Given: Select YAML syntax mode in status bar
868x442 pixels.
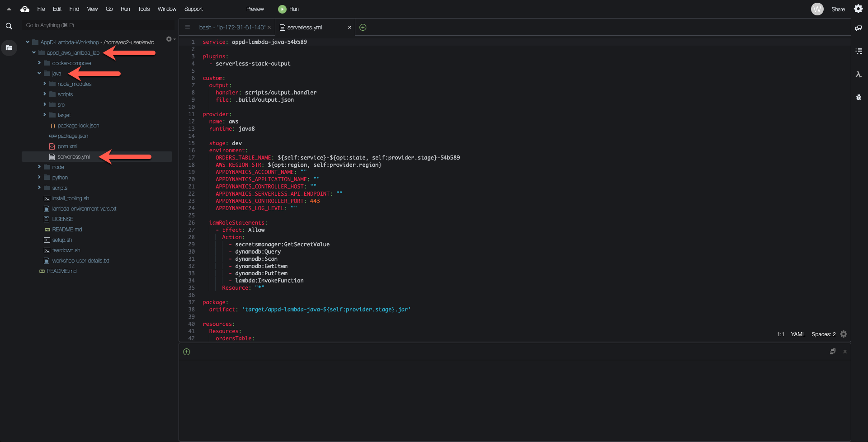Looking at the screenshot, I should [797, 334].
